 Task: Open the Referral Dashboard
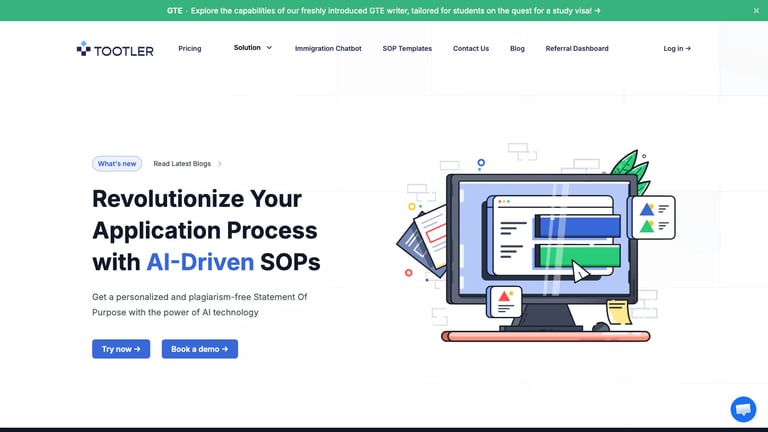pos(577,48)
